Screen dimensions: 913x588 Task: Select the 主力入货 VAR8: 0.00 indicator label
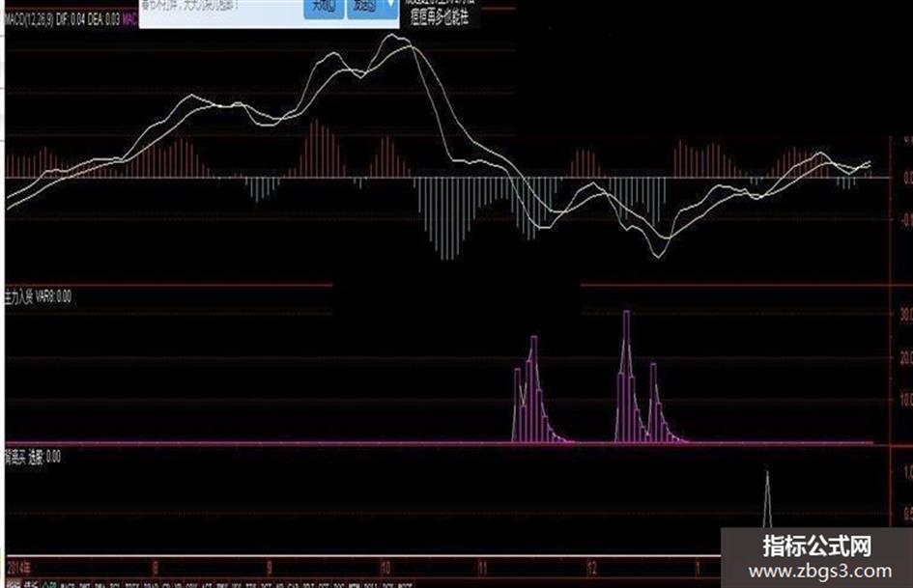pyautogui.click(x=38, y=297)
